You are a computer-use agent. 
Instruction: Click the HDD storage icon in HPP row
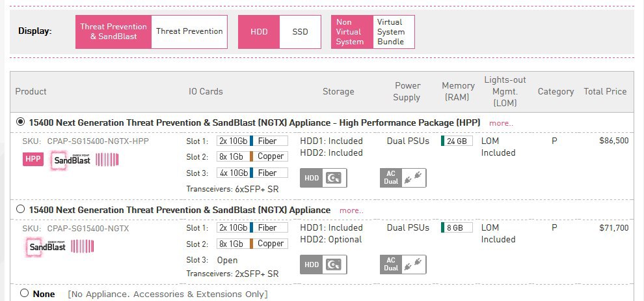[323, 178]
